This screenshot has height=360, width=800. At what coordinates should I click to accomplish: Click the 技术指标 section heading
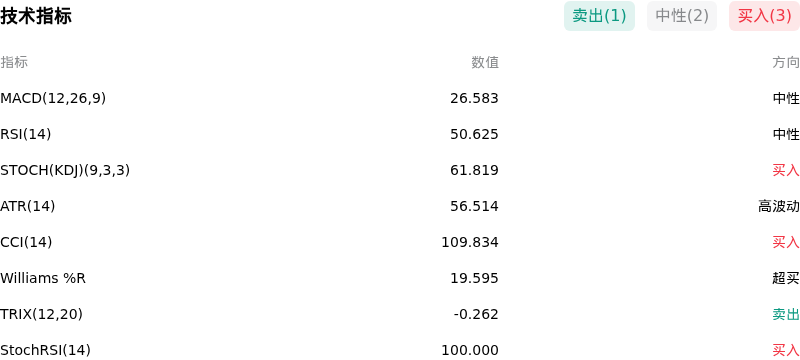point(36,16)
